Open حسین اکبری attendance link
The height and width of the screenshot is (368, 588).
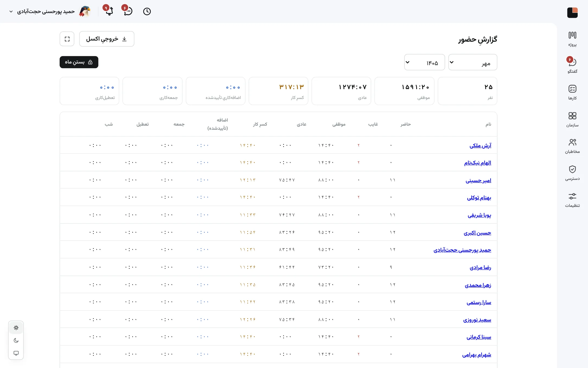coord(477,233)
